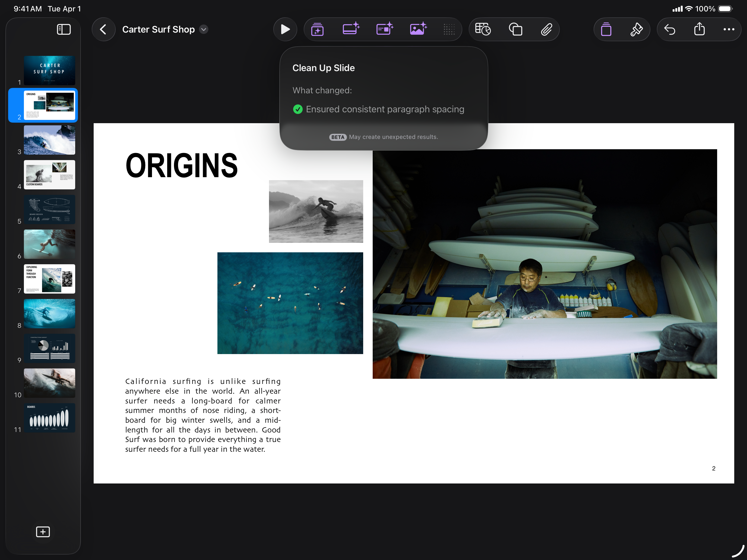The width and height of the screenshot is (747, 560).
Task: Insert a table or chart
Action: click(483, 29)
